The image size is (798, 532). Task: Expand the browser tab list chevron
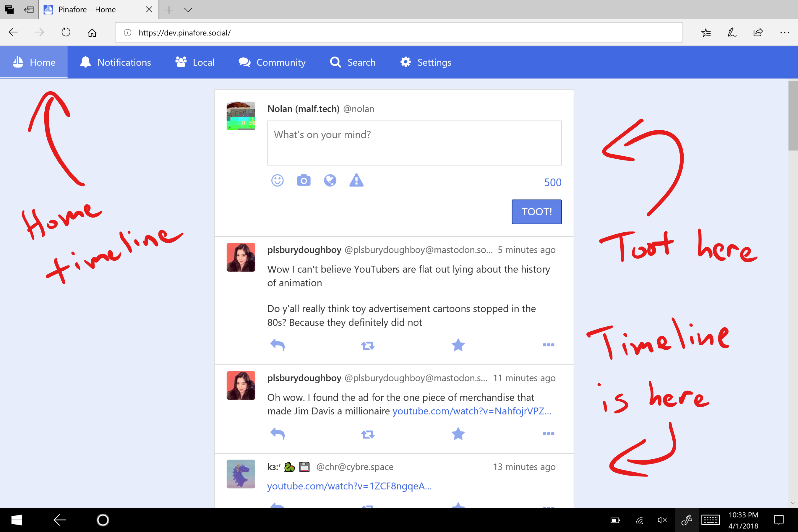click(x=188, y=10)
